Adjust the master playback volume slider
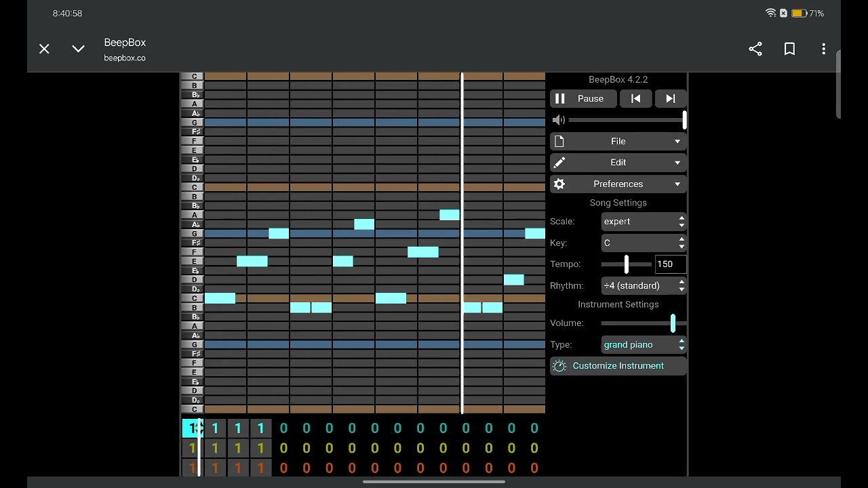 (x=627, y=120)
